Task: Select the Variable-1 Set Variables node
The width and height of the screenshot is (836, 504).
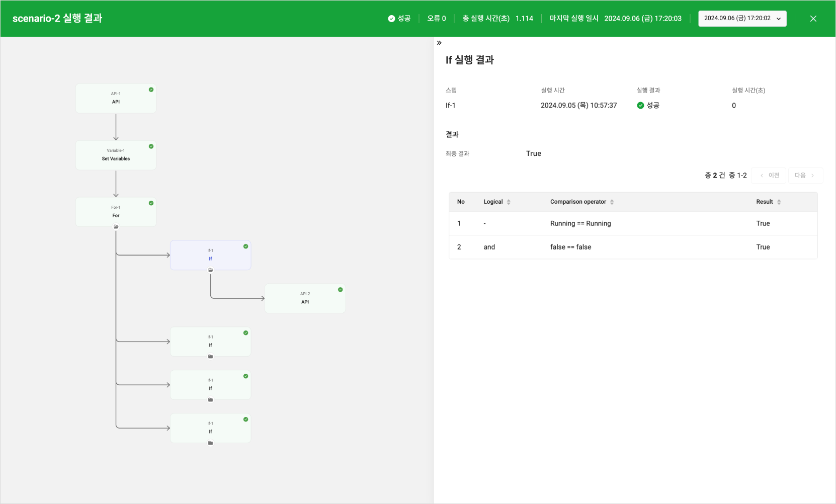Action: coord(116,155)
